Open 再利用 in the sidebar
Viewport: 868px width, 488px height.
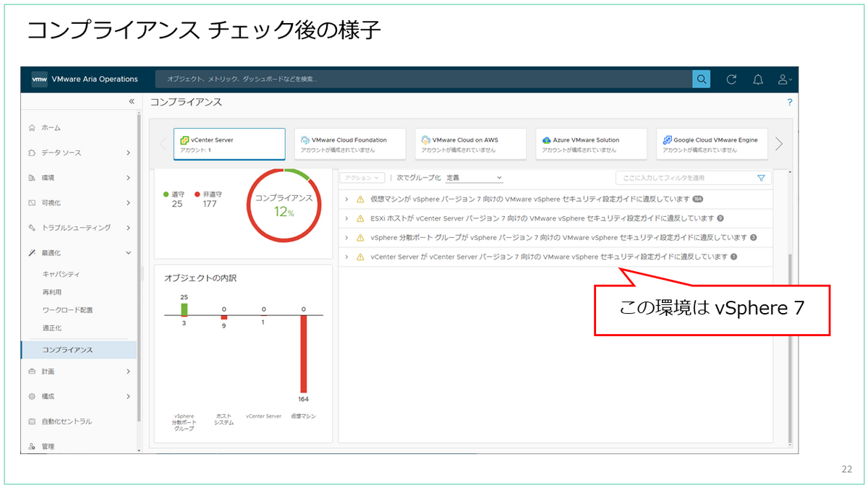(52, 292)
